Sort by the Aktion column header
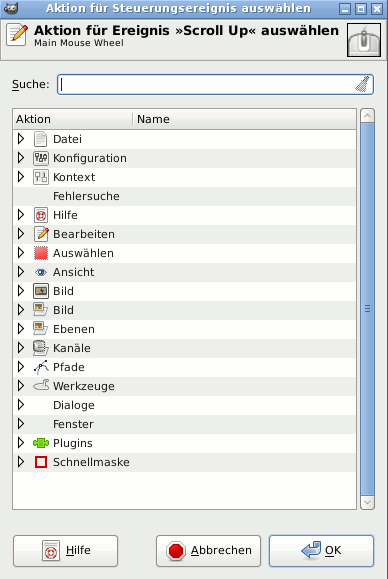 pyautogui.click(x=73, y=119)
